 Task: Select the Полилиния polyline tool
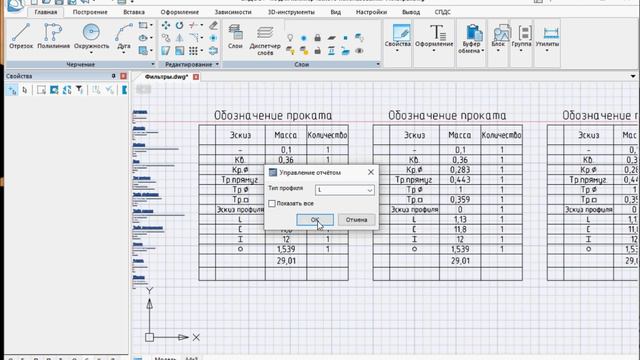pyautogui.click(x=53, y=36)
